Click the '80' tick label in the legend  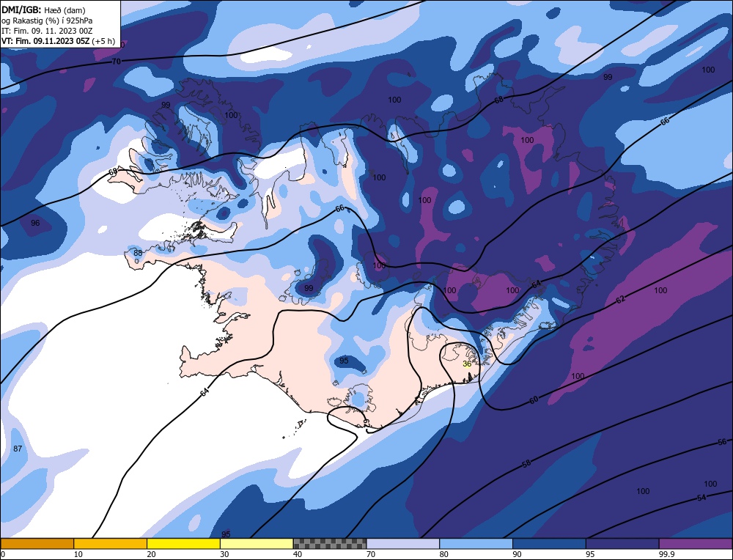click(x=443, y=554)
